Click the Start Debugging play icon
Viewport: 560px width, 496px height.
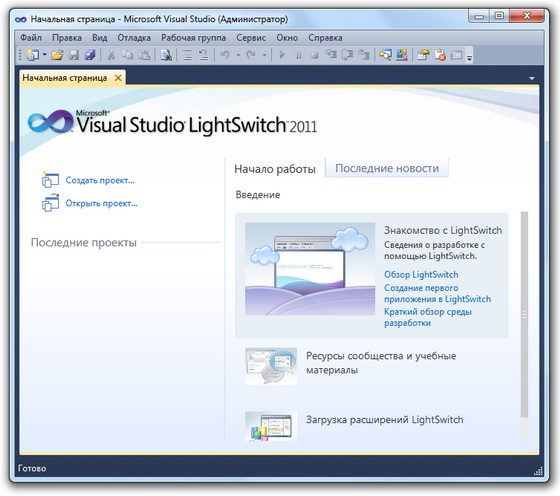[282, 55]
